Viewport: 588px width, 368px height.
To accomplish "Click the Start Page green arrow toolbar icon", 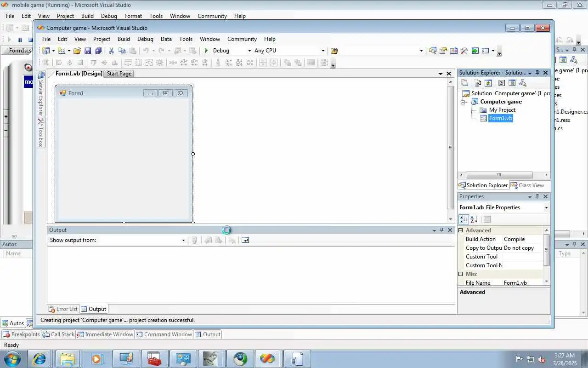I will point(475,51).
